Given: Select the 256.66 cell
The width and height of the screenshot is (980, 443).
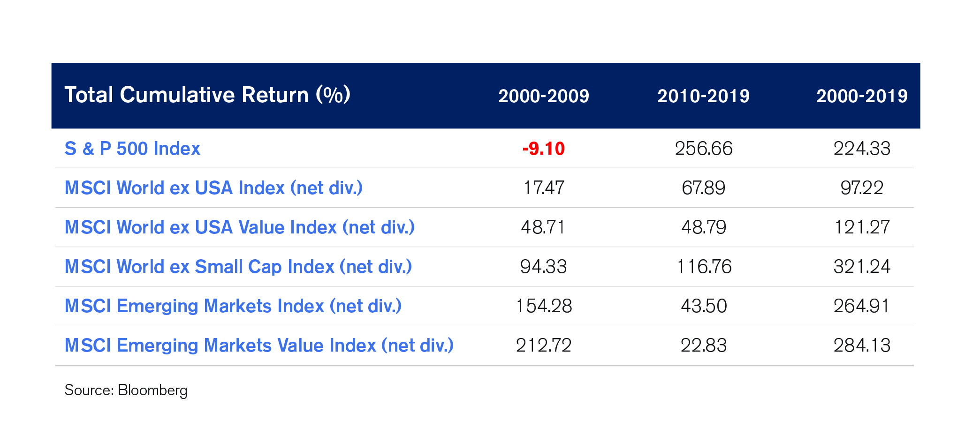Looking at the screenshot, I should (704, 149).
